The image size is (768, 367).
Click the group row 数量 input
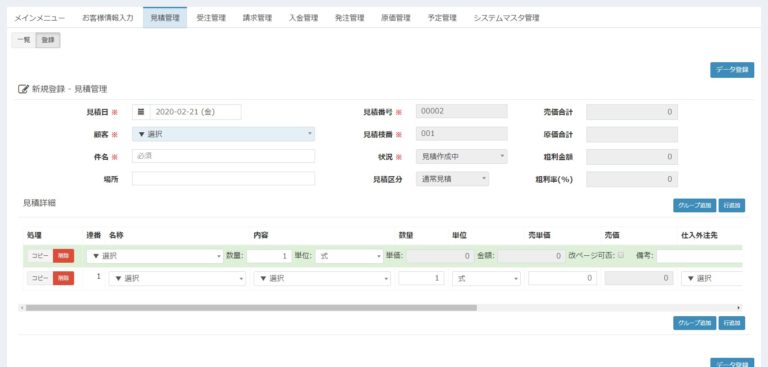tap(269, 256)
